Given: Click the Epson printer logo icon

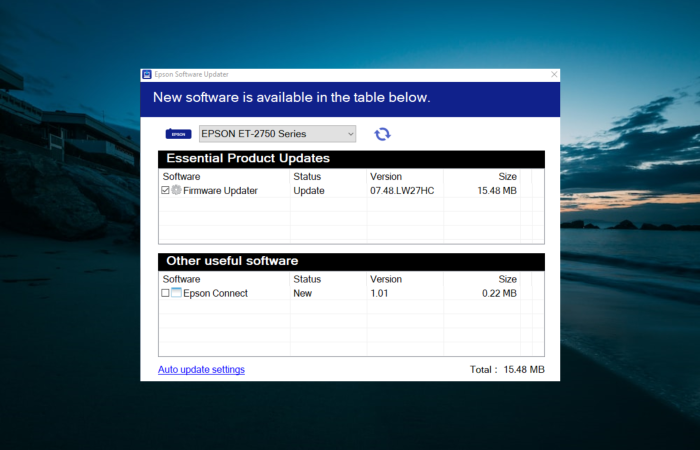Looking at the screenshot, I should click(179, 133).
